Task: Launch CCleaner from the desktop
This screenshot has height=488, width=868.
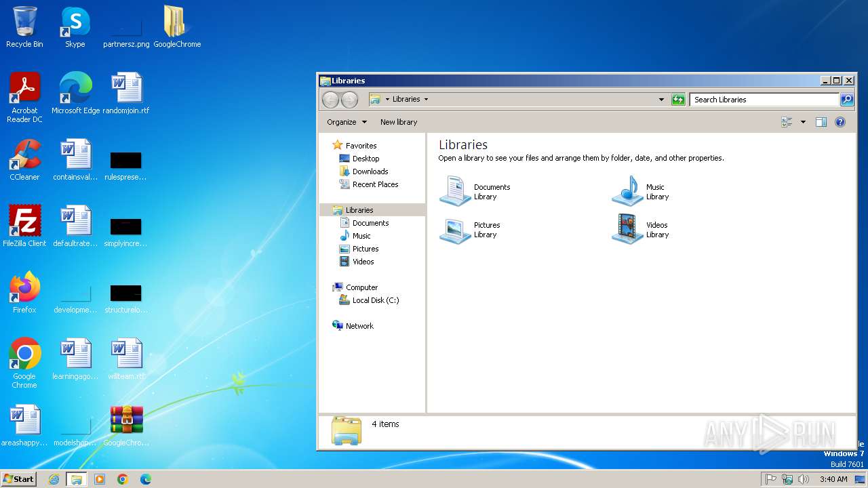Action: click(24, 160)
